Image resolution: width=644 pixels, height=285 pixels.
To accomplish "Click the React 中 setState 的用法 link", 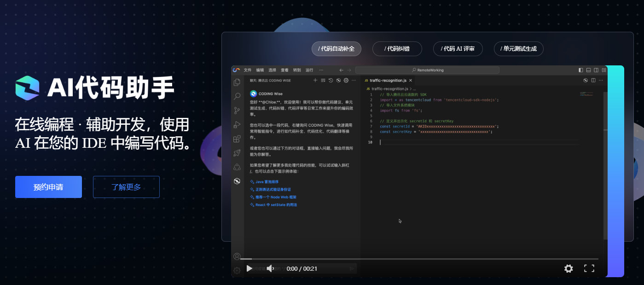I will pos(273,204).
